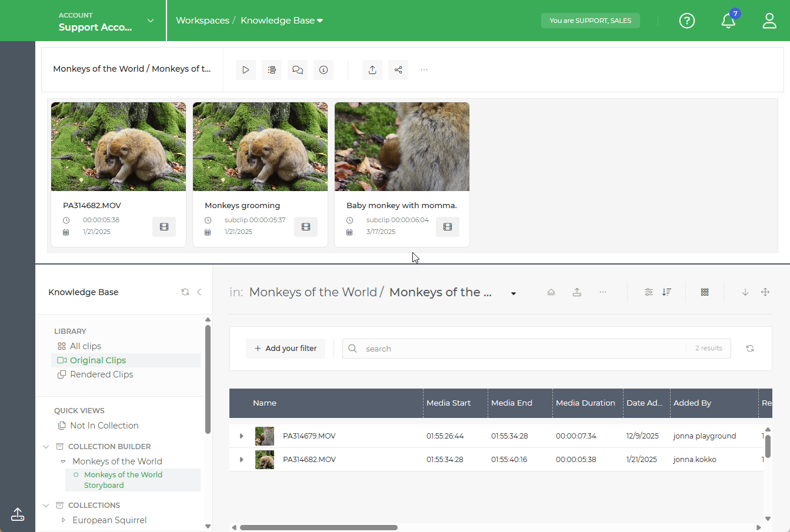This screenshot has width=790, height=532.
Task: Click the sort order icon
Action: pyautogui.click(x=666, y=292)
